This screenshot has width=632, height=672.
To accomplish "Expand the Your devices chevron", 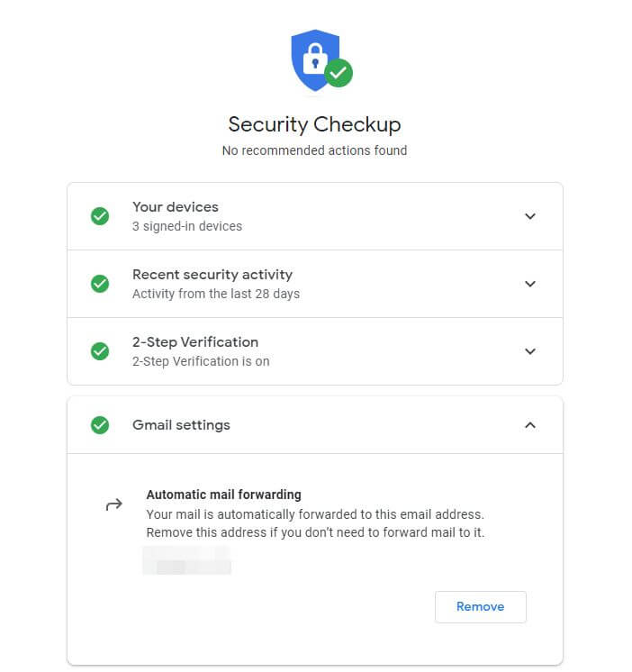I will point(530,216).
